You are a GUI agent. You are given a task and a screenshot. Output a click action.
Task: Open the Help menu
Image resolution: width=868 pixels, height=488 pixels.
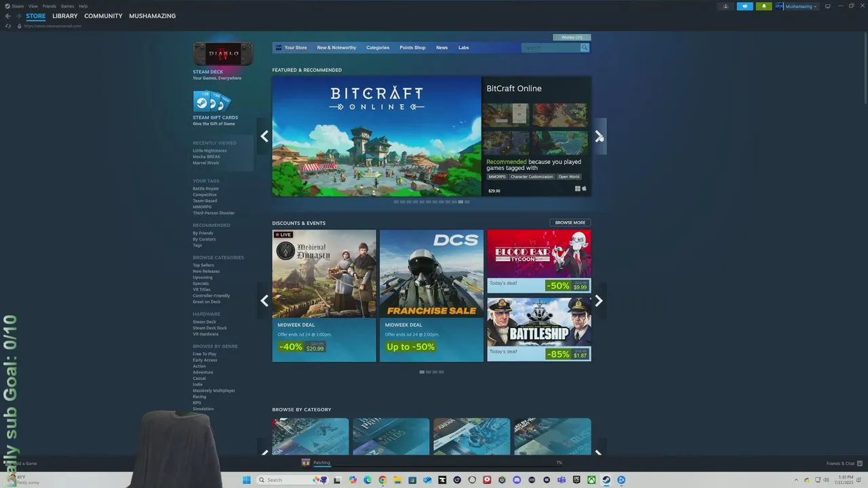83,6
